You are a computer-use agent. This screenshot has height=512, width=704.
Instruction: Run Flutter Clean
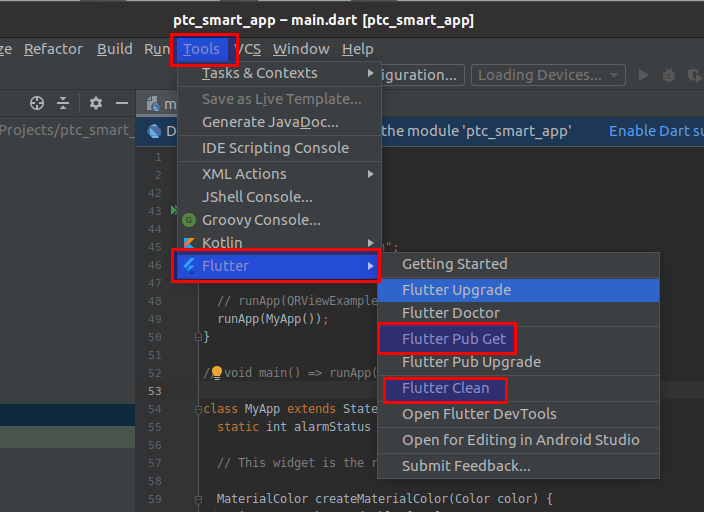pyautogui.click(x=519, y=388)
